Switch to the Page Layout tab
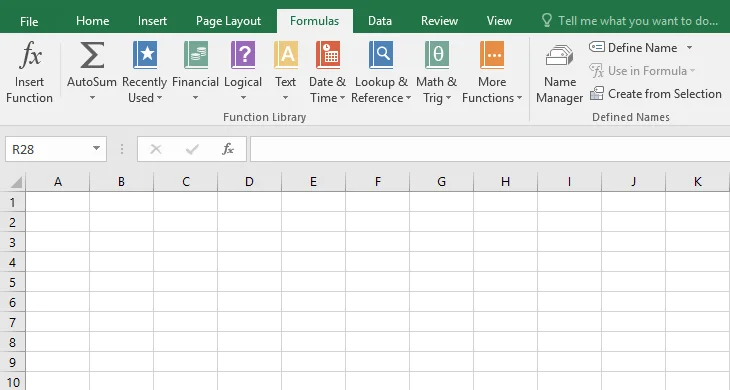Screen dimensions: 730x390 [x=228, y=21]
